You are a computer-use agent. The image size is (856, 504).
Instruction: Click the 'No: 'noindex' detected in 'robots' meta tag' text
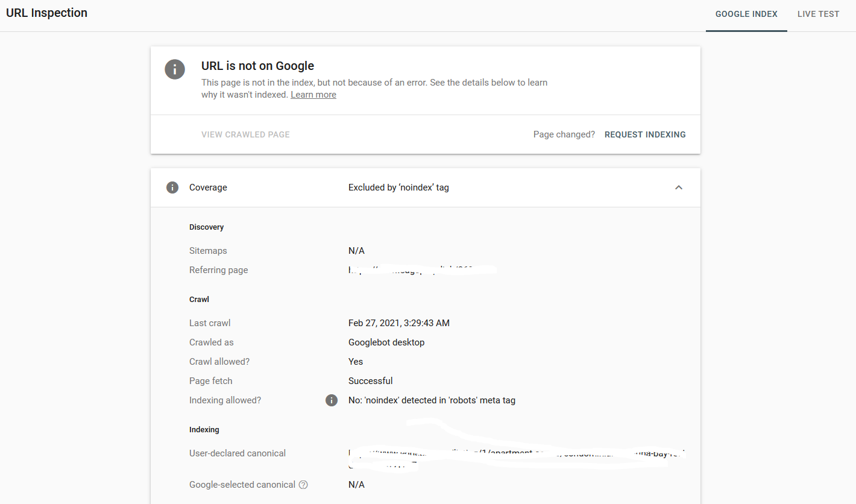[x=432, y=400]
